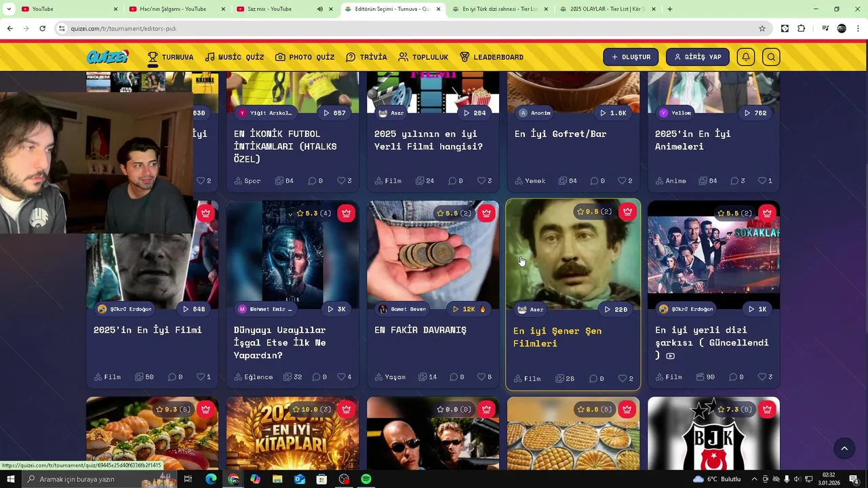Open the Leaderboard menu item
This screenshot has height=488, width=868.
(492, 57)
